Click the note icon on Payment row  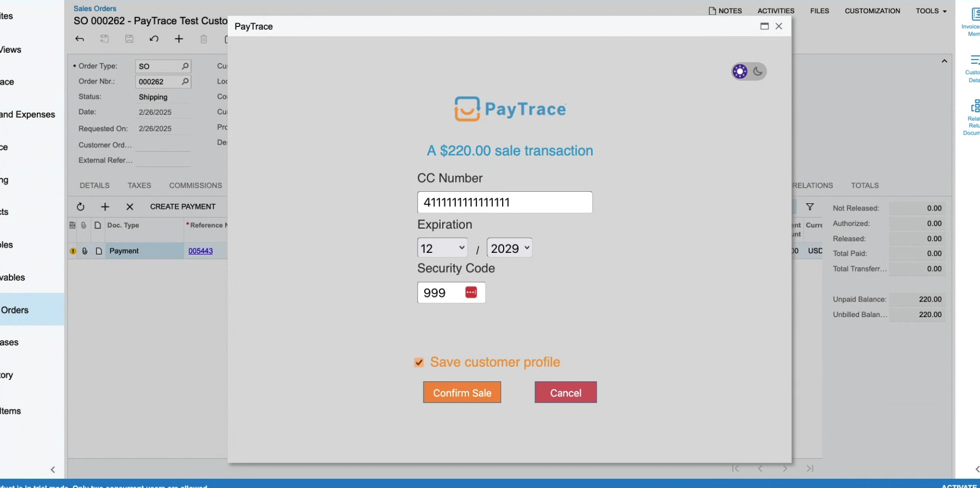[x=99, y=251]
